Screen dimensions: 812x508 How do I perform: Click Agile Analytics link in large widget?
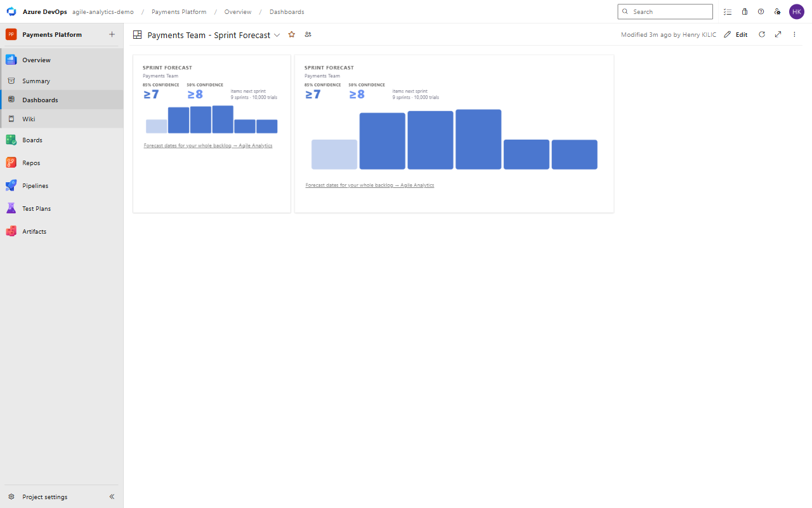pyautogui.click(x=370, y=185)
